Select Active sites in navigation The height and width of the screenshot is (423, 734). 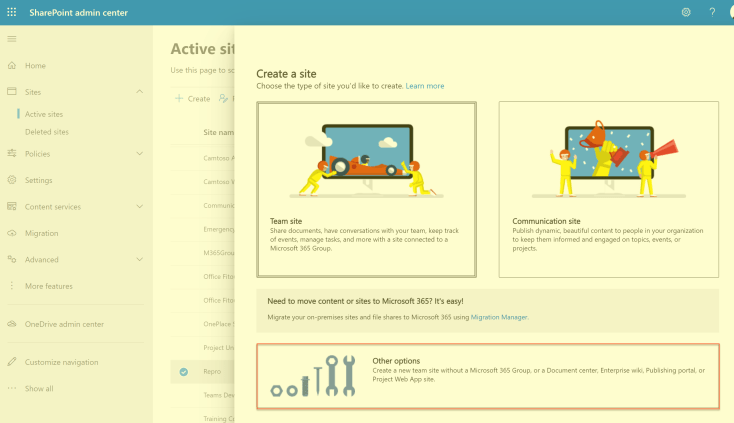pyautogui.click(x=44, y=114)
